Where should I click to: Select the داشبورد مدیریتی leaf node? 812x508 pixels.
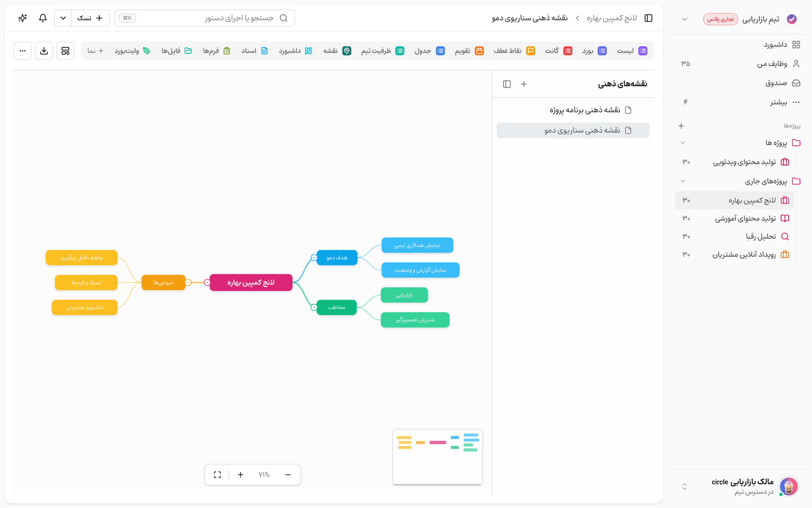click(85, 307)
